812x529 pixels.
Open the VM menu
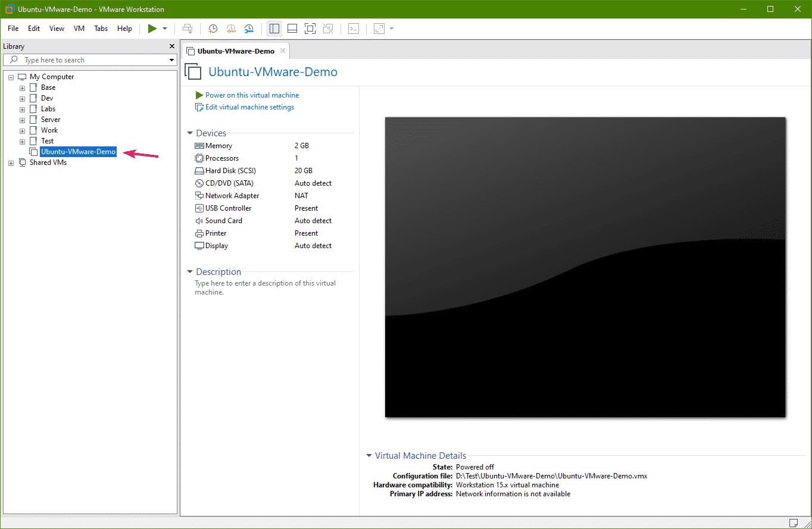tap(79, 29)
